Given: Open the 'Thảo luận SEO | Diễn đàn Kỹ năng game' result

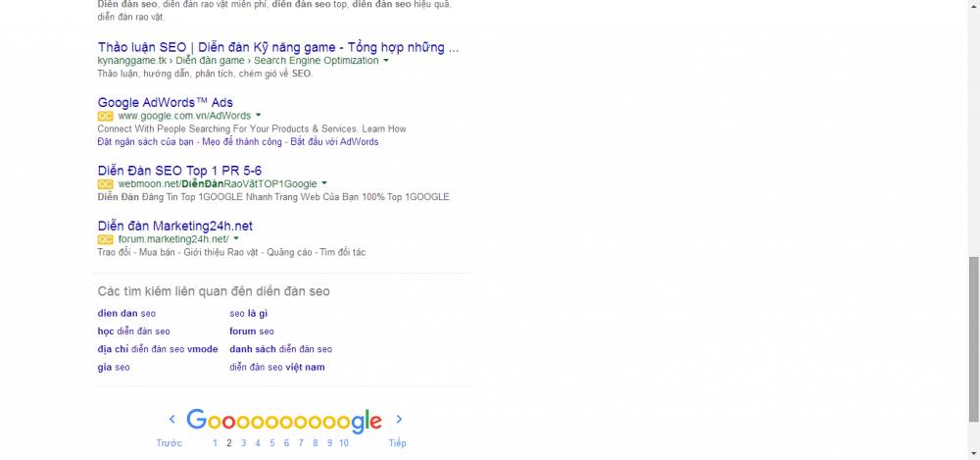Looking at the screenshot, I should (x=278, y=47).
